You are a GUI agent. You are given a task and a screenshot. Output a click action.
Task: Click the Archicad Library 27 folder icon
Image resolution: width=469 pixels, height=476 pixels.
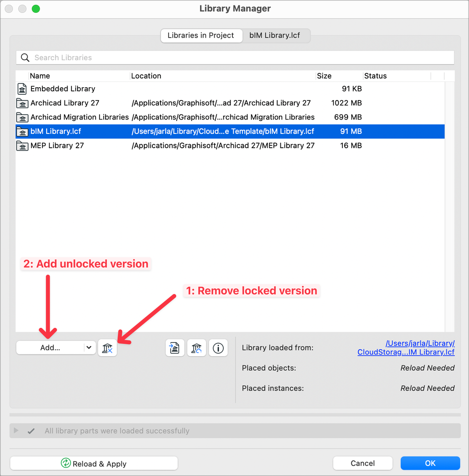click(x=22, y=103)
